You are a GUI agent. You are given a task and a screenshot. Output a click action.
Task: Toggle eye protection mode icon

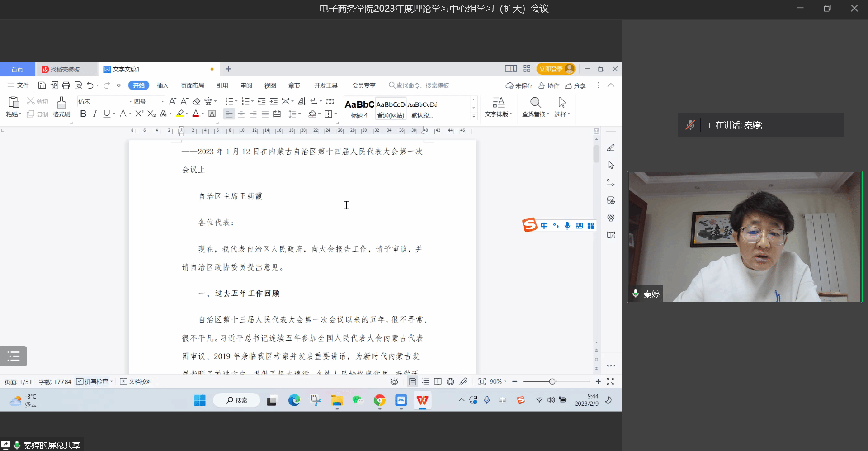394,381
